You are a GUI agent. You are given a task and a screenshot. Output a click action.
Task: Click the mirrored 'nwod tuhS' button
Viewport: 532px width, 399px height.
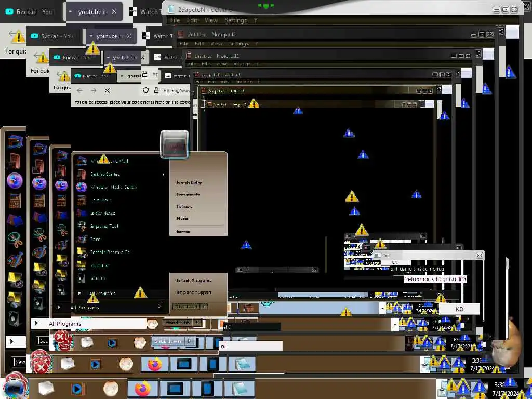pyautogui.click(x=178, y=322)
